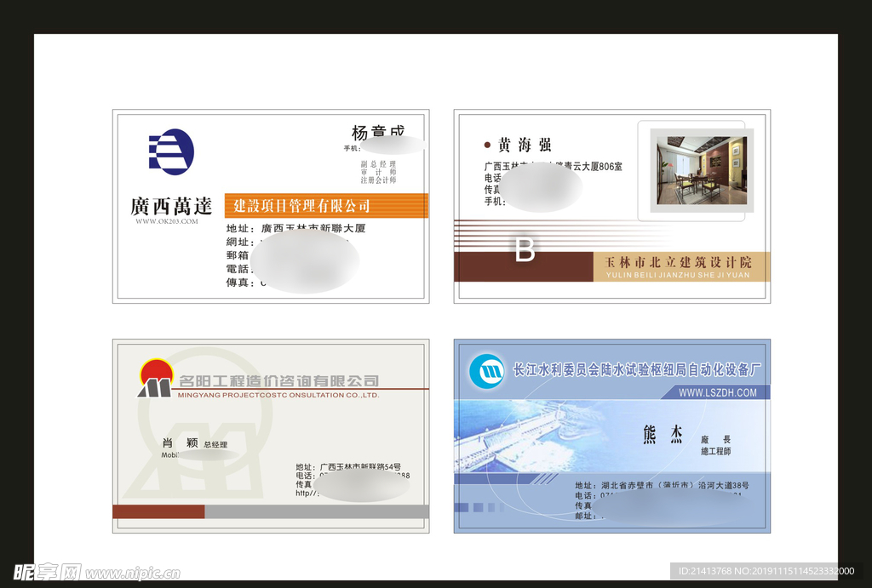The image size is (872, 588).
Task: Open the WWW.OK203.COM link
Action: click(x=167, y=221)
